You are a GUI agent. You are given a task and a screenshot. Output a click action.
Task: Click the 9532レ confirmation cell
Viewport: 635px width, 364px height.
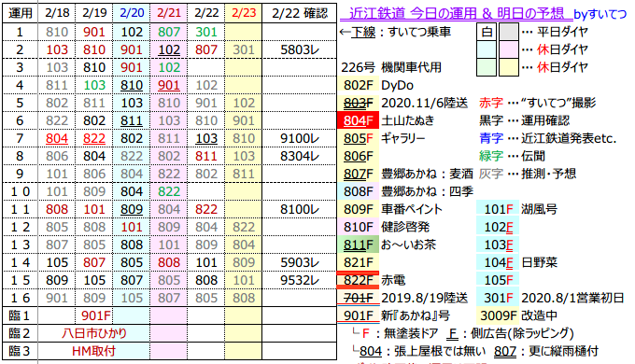(300, 280)
